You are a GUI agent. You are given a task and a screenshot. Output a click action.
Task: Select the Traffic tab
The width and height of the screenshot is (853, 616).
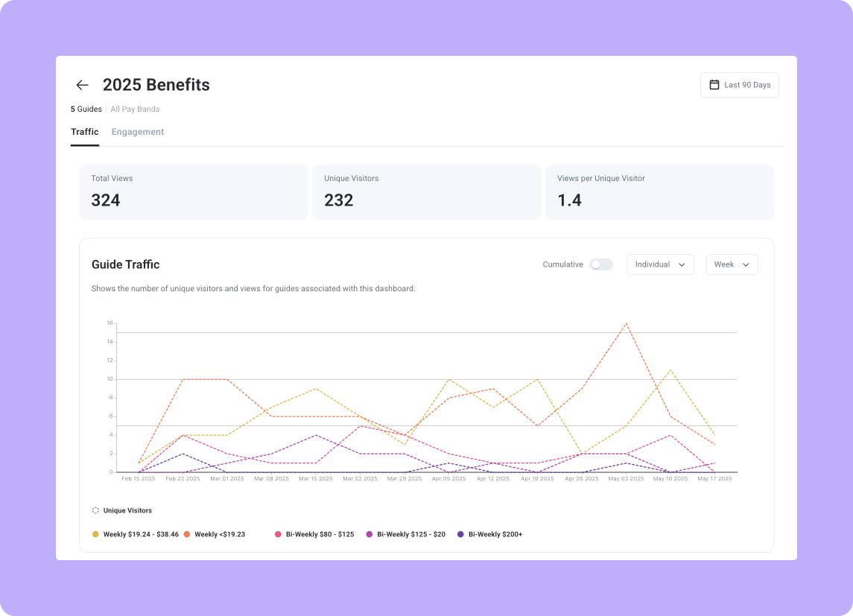(x=85, y=132)
